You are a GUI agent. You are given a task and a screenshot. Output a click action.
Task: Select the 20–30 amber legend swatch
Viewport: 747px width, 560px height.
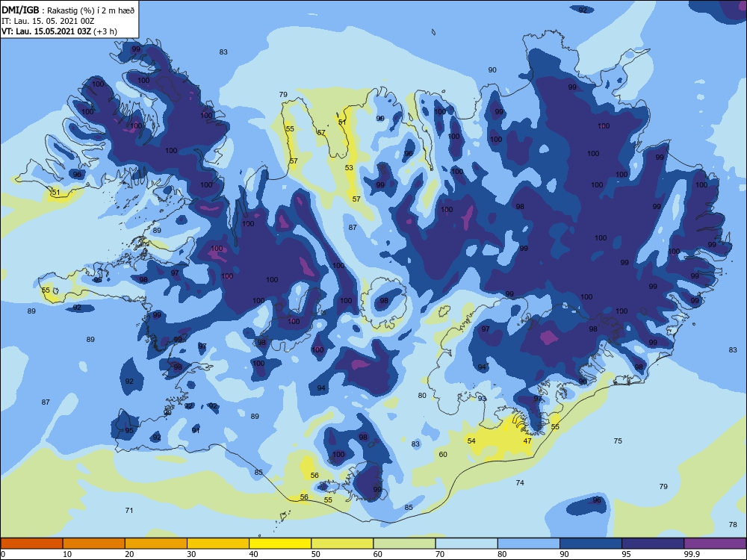156,544
